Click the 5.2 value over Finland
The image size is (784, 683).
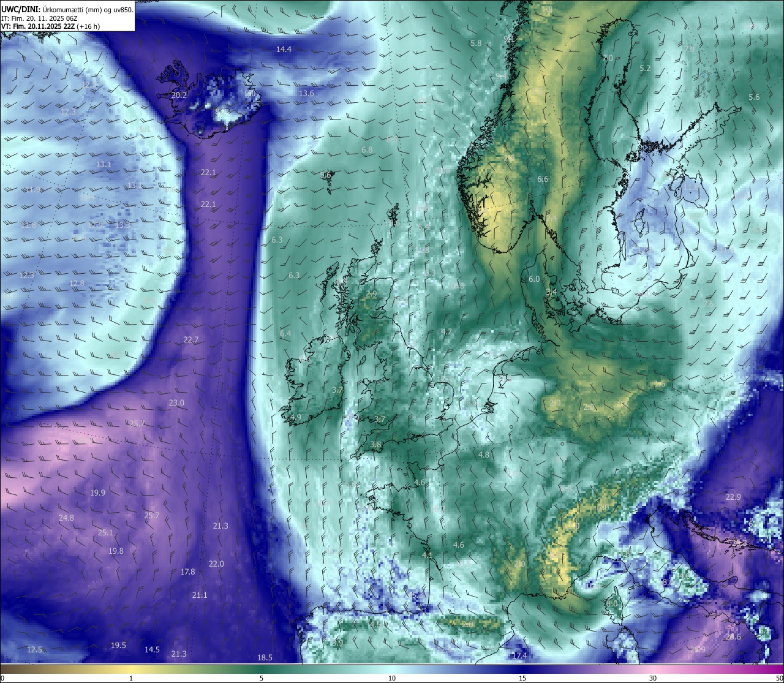point(645,68)
